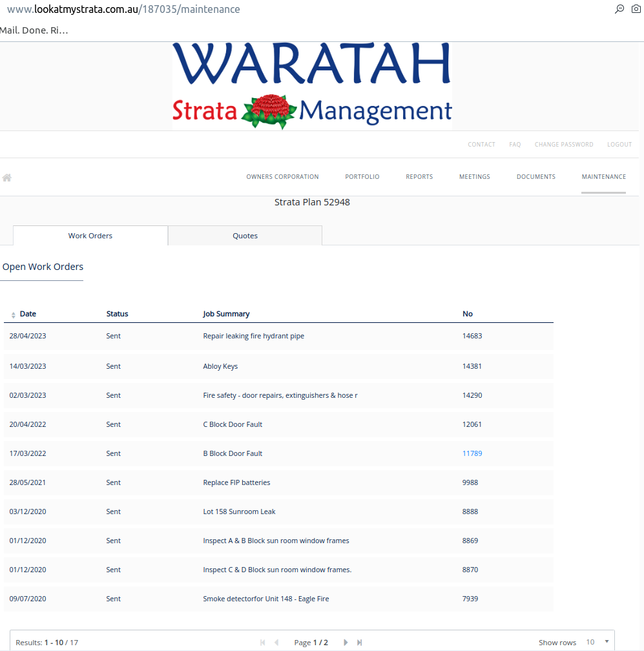Click the Abloy Keys job summary

(x=220, y=366)
